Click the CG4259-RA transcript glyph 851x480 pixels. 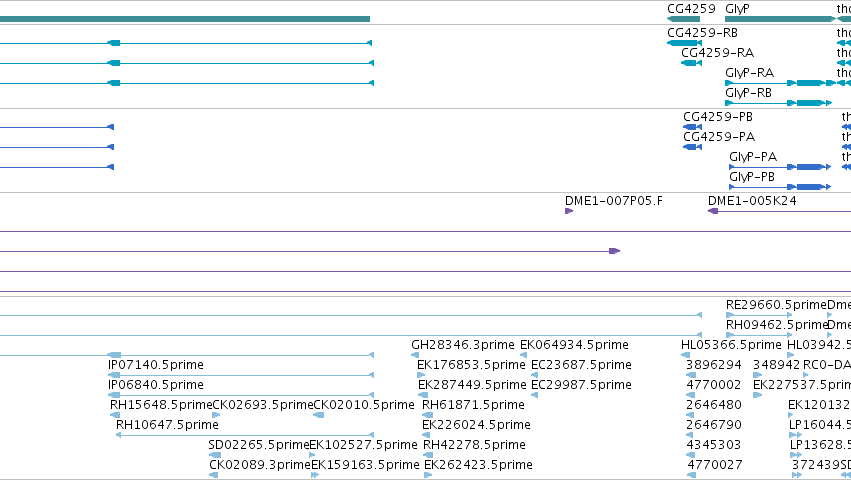pyautogui.click(x=691, y=63)
